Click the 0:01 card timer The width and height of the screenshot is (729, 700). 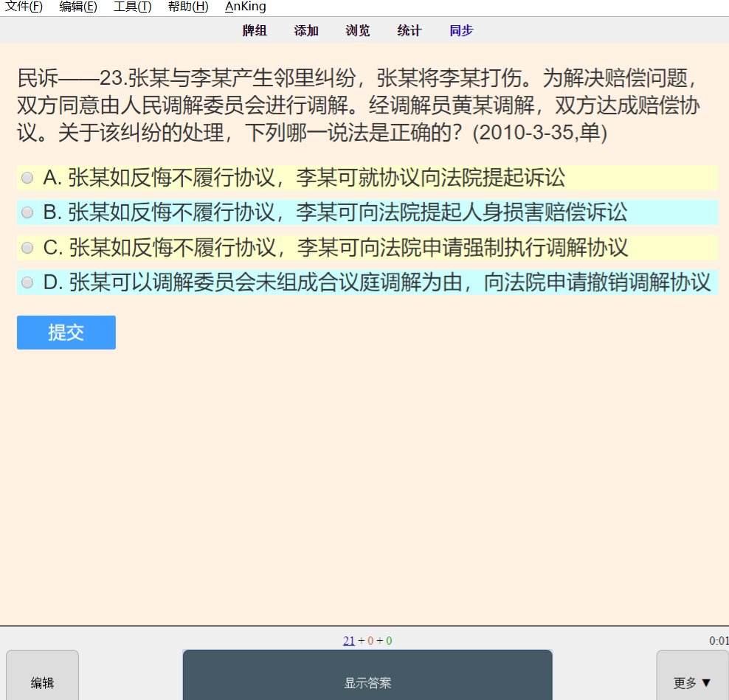[x=719, y=641]
